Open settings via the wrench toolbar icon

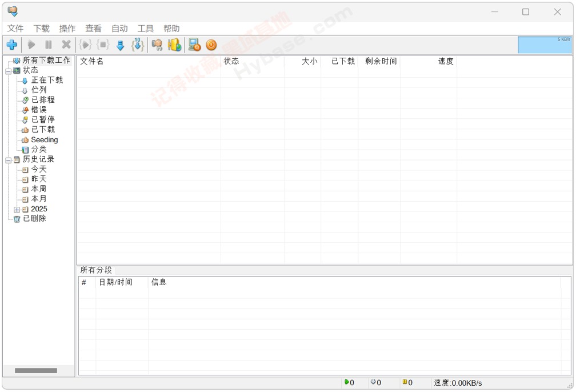click(158, 45)
